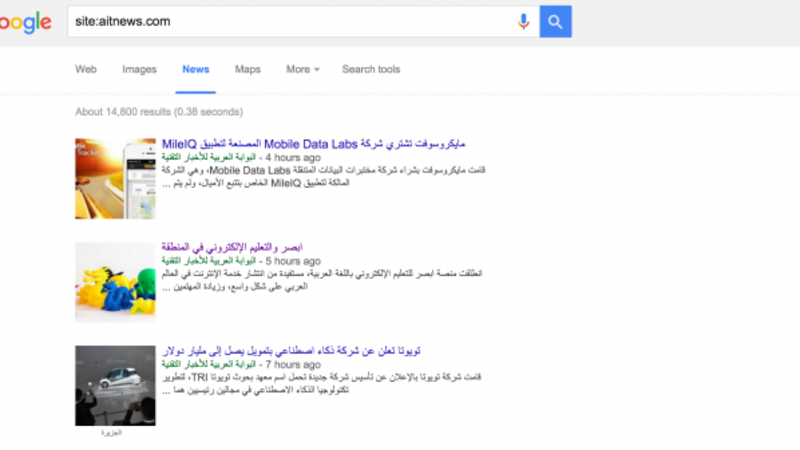Expand the More dropdown menu
The height and width of the screenshot is (450, 800).
[303, 69]
